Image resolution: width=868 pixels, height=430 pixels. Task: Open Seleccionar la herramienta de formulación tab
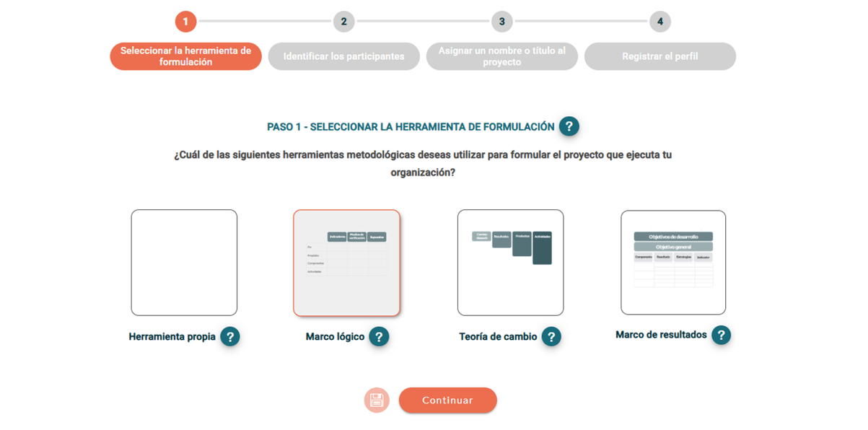pos(185,56)
